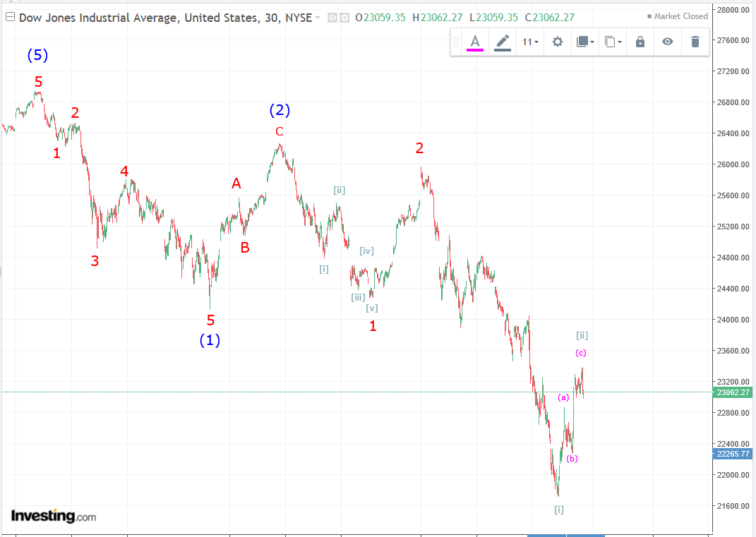This screenshot has height=537, width=756.
Task: Click the 24000.00 price axis label
Action: coord(733,320)
